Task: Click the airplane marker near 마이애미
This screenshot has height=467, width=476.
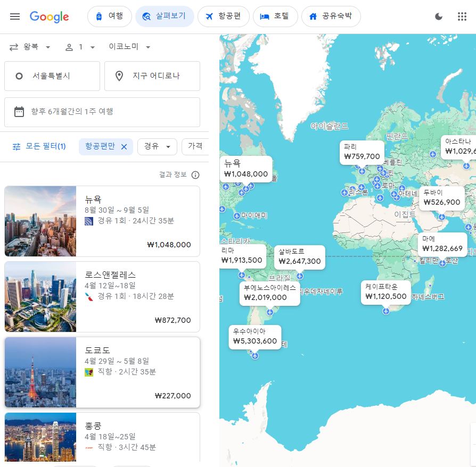Action: [x=236, y=216]
